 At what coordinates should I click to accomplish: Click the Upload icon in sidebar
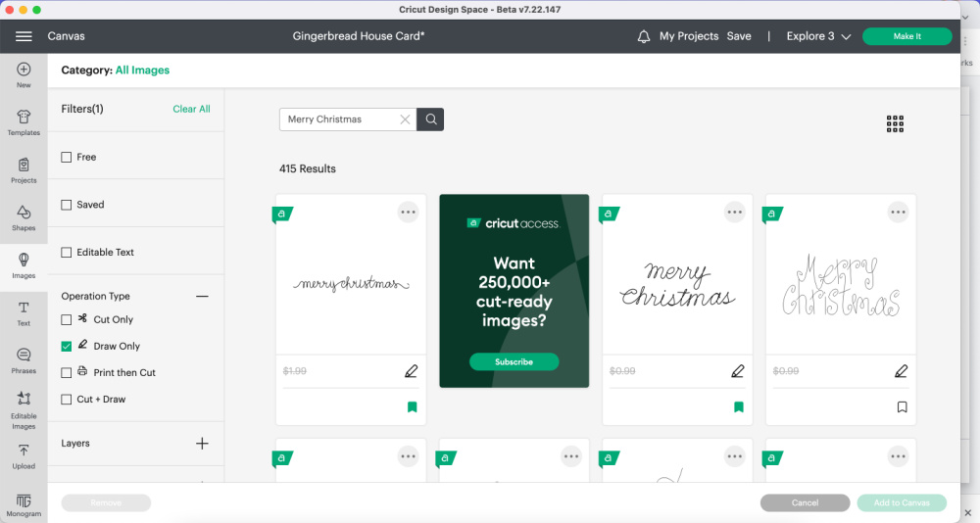[x=24, y=455]
